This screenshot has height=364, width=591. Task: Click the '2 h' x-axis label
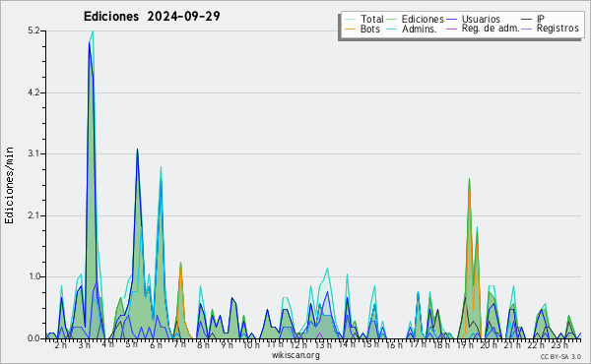(61, 345)
